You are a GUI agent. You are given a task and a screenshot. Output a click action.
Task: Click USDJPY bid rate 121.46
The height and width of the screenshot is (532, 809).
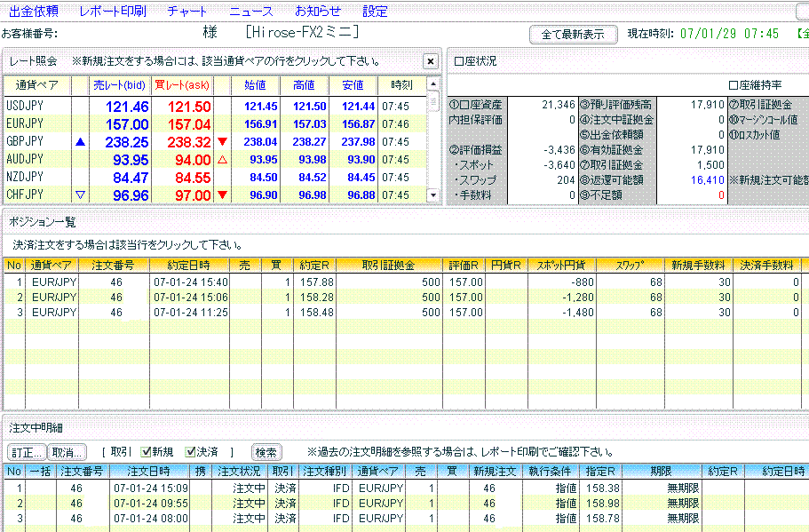(x=127, y=107)
